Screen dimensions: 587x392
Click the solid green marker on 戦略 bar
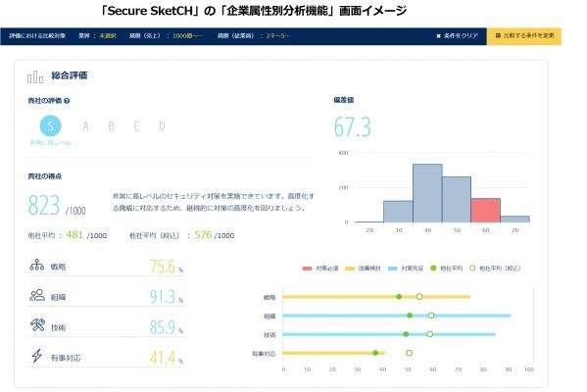click(x=399, y=297)
